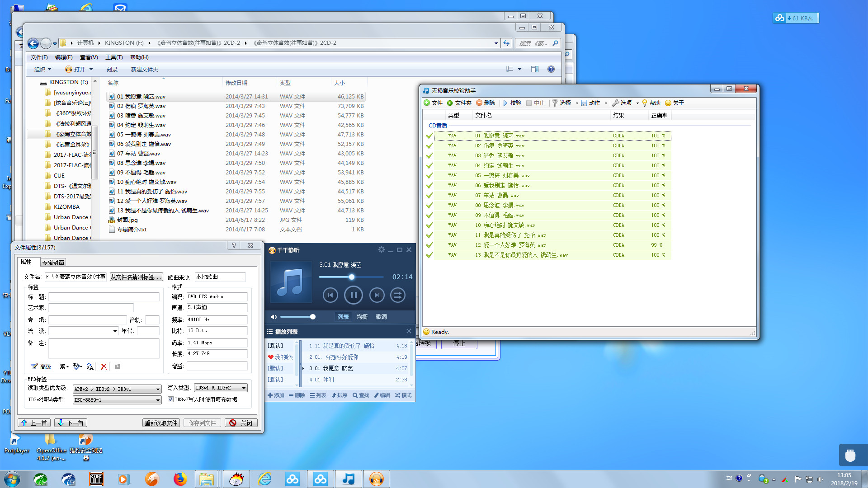Skip to next track in 千千静听
The width and height of the screenshot is (868, 488).
point(377,295)
